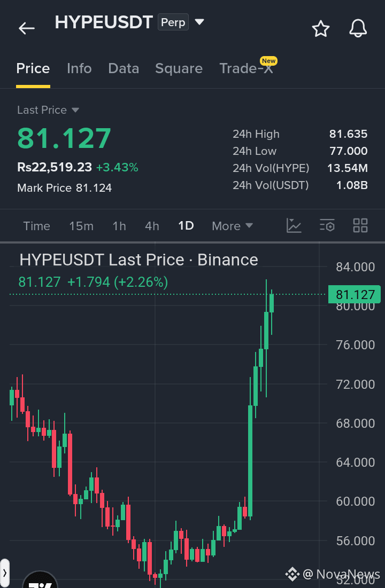Image resolution: width=385 pixels, height=588 pixels.
Task: Tap the Rs22,519.23 converted price
Action: point(55,167)
